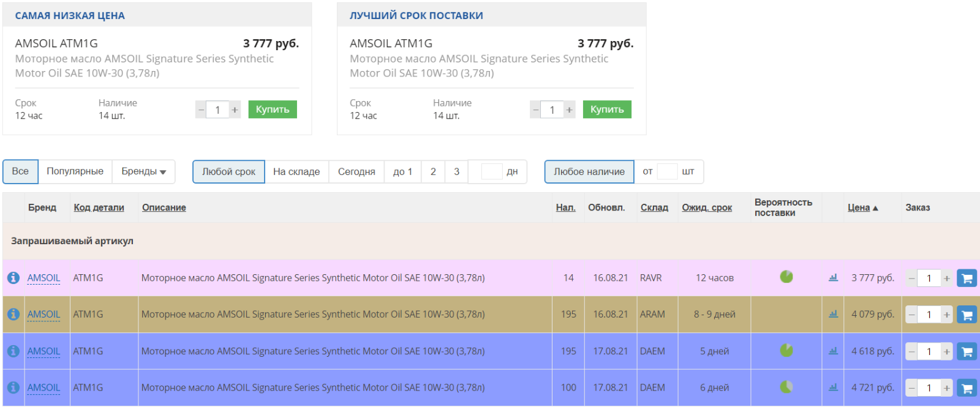Open AMSOIL brand link in ARAM row

pyautogui.click(x=43, y=315)
